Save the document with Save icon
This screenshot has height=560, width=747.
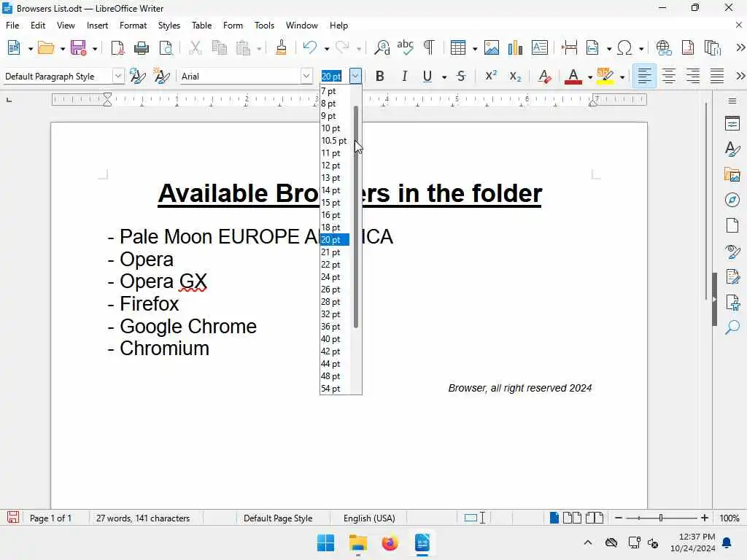tap(79, 47)
